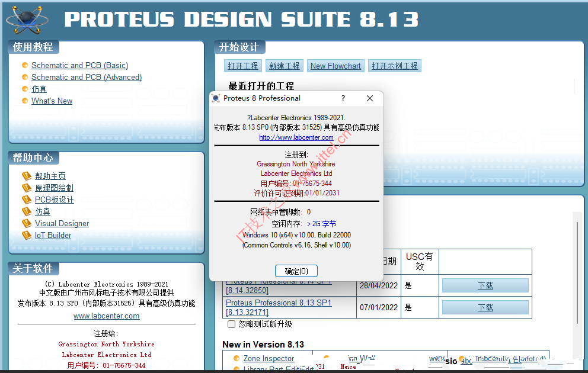
Task: Close the Proteus 8 Professional dialog
Action: (x=370, y=98)
